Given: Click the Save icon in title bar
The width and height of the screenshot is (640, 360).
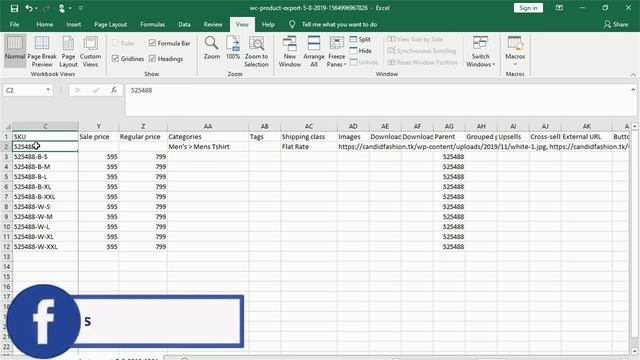Looking at the screenshot, I should (14, 8).
